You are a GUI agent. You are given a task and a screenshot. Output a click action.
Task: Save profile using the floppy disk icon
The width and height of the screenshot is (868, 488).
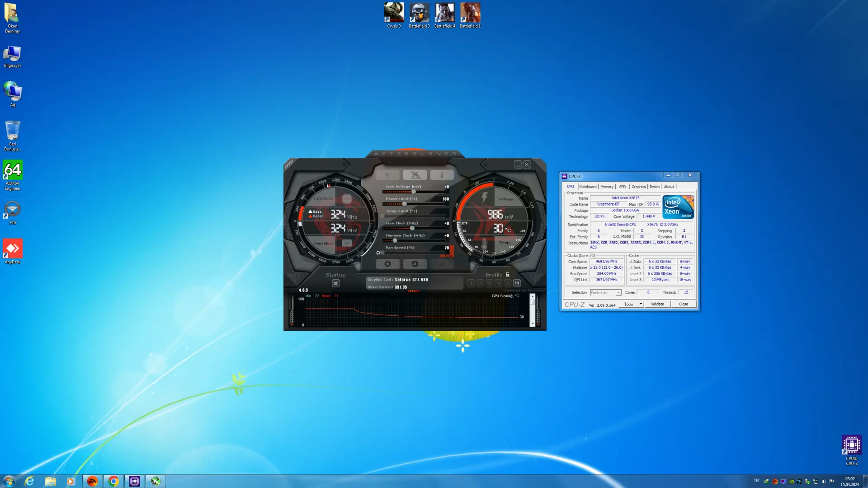tap(517, 283)
